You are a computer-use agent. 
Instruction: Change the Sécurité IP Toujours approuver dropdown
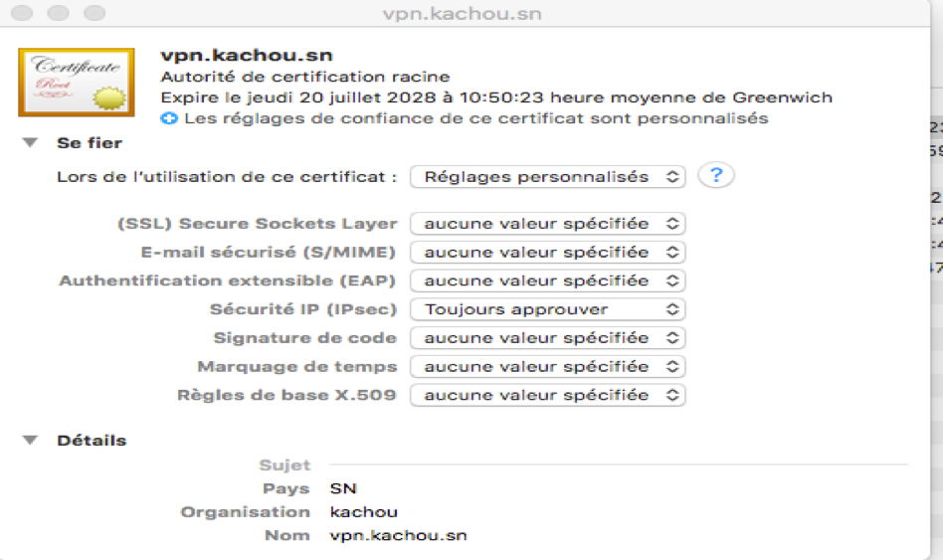tap(547, 309)
